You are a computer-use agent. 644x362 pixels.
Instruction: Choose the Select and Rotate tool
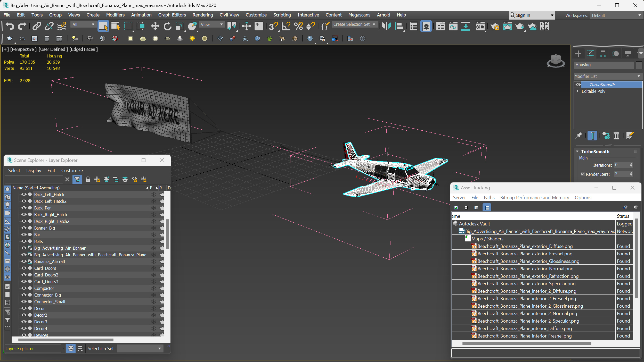click(x=167, y=26)
